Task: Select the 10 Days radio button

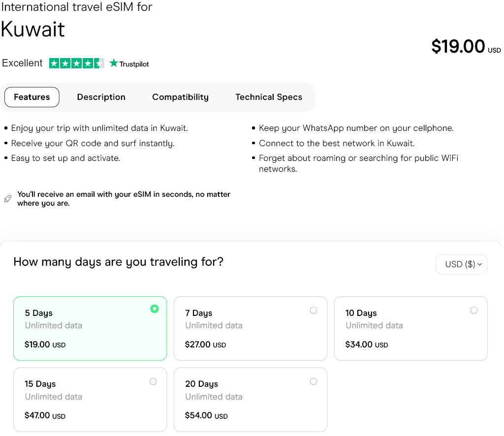Action: tap(473, 310)
